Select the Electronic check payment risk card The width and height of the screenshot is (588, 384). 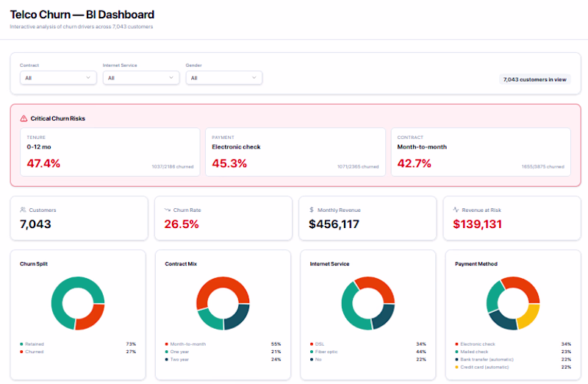[295, 152]
